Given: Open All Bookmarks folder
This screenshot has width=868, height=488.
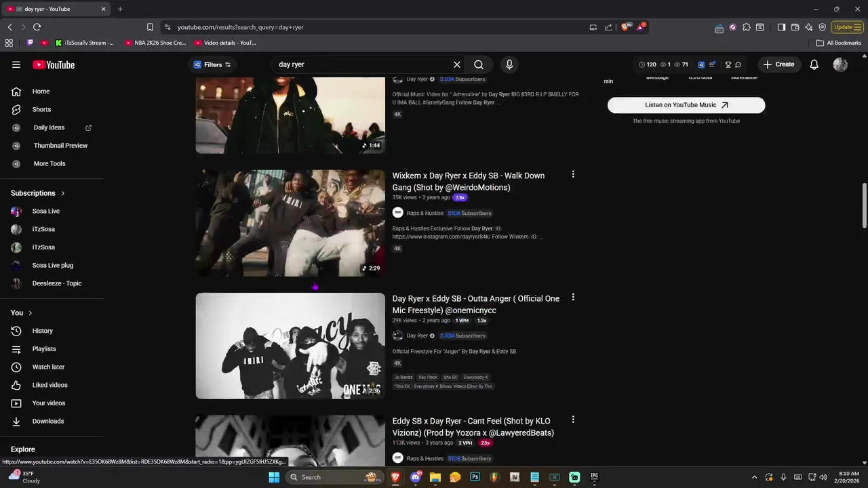Looking at the screenshot, I should click(839, 43).
